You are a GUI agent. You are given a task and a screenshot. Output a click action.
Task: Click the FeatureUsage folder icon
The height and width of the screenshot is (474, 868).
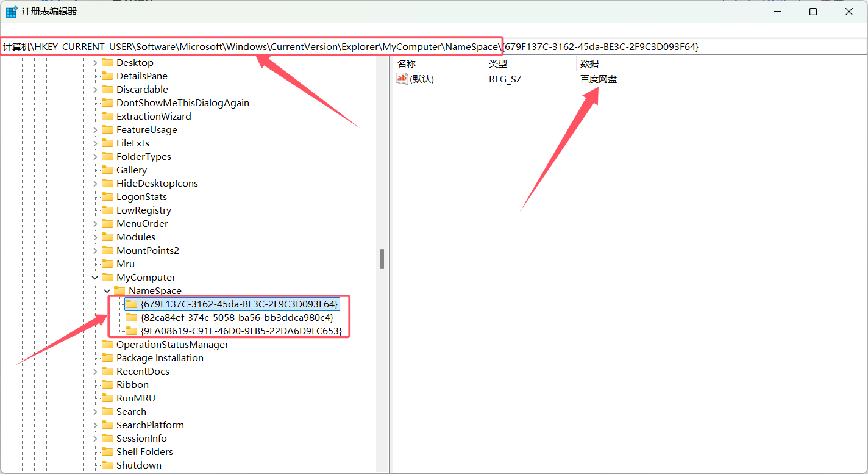[107, 130]
